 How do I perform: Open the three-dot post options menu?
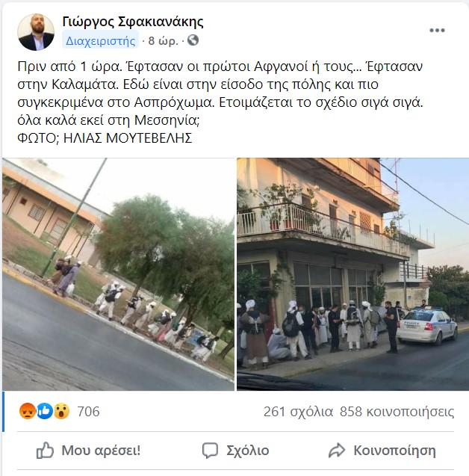coord(437,30)
